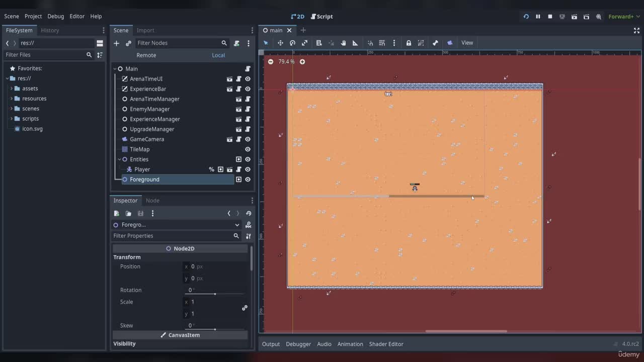This screenshot has width=644, height=362.
Task: Collapse the Main root node
Action: point(115,69)
